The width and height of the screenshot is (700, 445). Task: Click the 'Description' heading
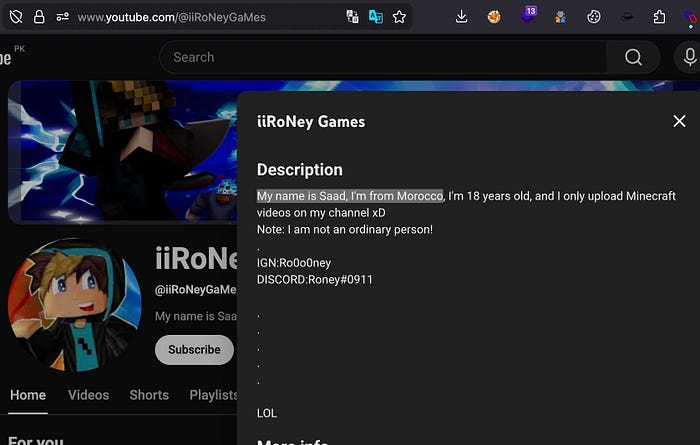coord(300,170)
